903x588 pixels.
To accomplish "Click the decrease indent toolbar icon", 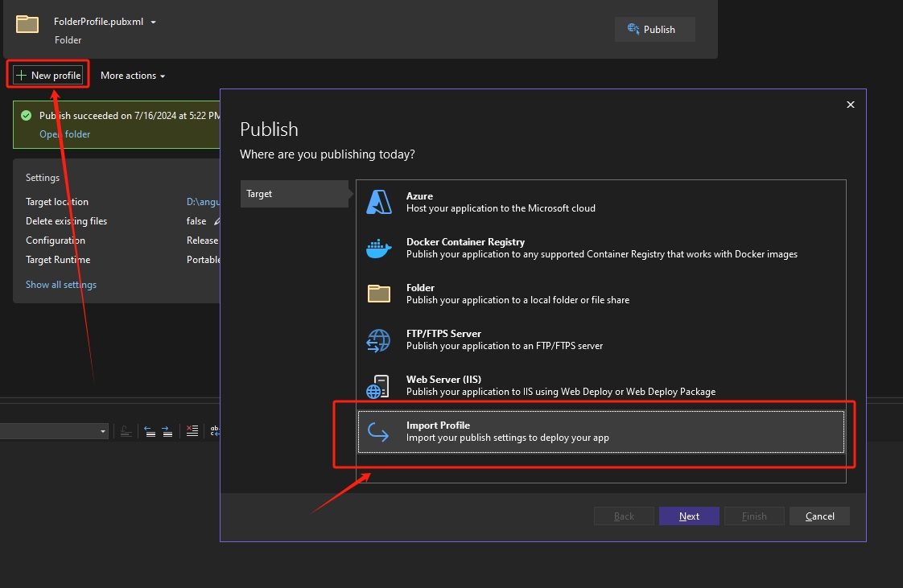I will click(x=149, y=431).
